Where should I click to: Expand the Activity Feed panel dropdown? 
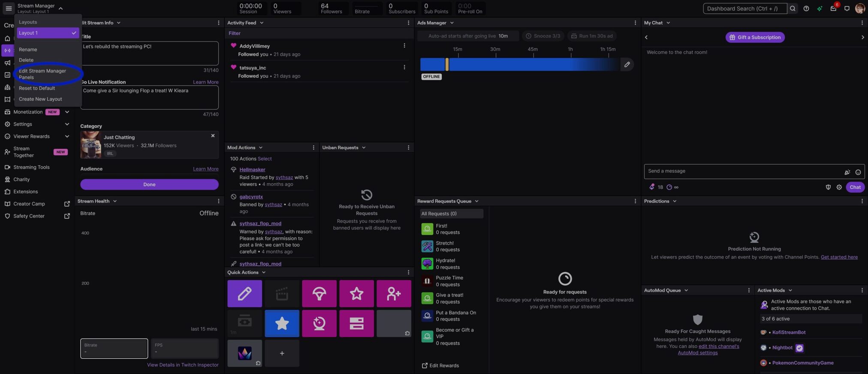(x=262, y=23)
